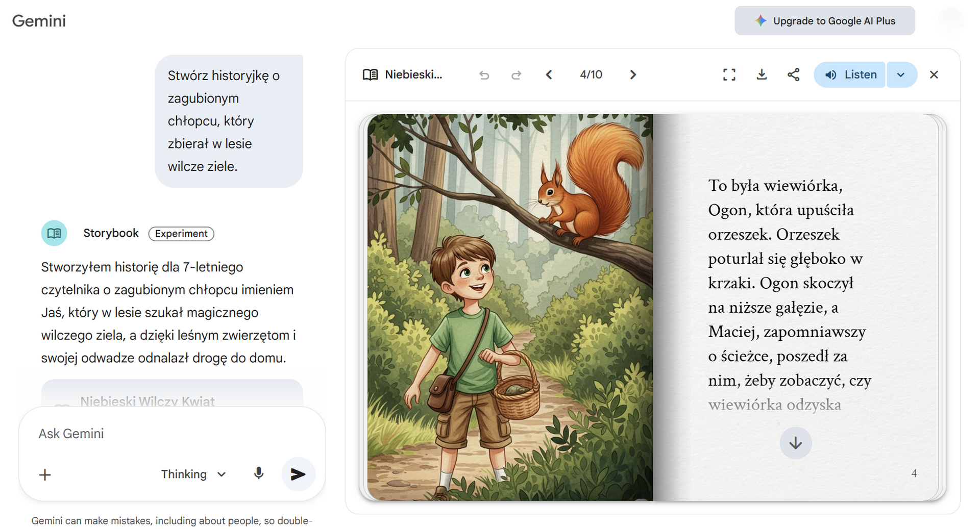Click the microphone voice input icon
Screen dimensions: 980x529
tap(259, 474)
